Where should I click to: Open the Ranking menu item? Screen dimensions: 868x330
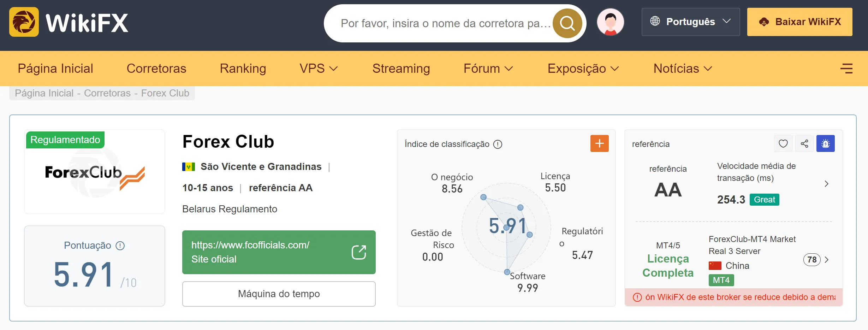point(243,69)
